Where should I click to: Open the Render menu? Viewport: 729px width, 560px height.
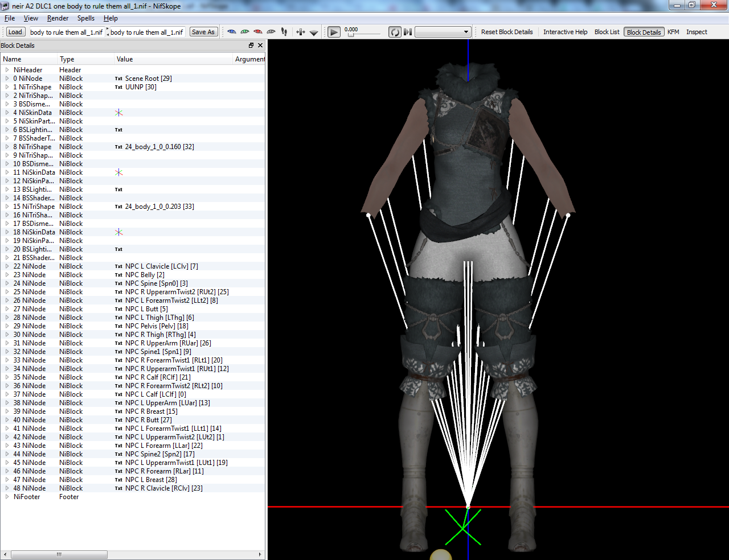point(58,18)
